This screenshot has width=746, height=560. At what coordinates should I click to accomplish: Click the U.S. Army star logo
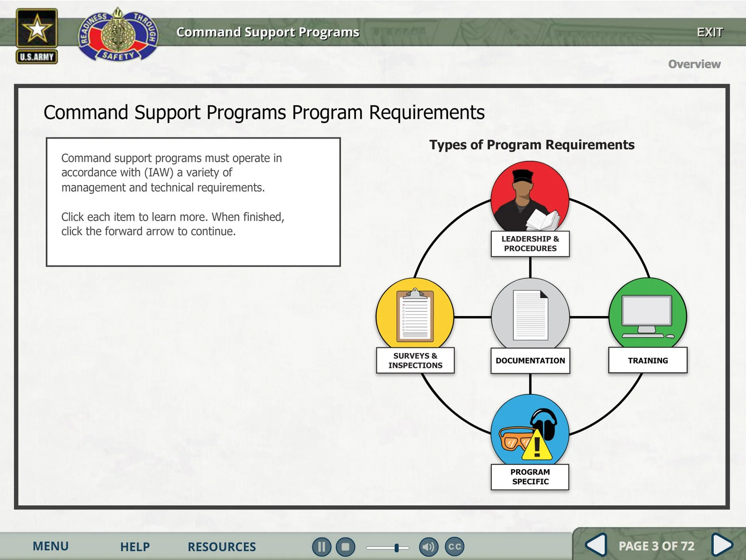click(x=37, y=36)
